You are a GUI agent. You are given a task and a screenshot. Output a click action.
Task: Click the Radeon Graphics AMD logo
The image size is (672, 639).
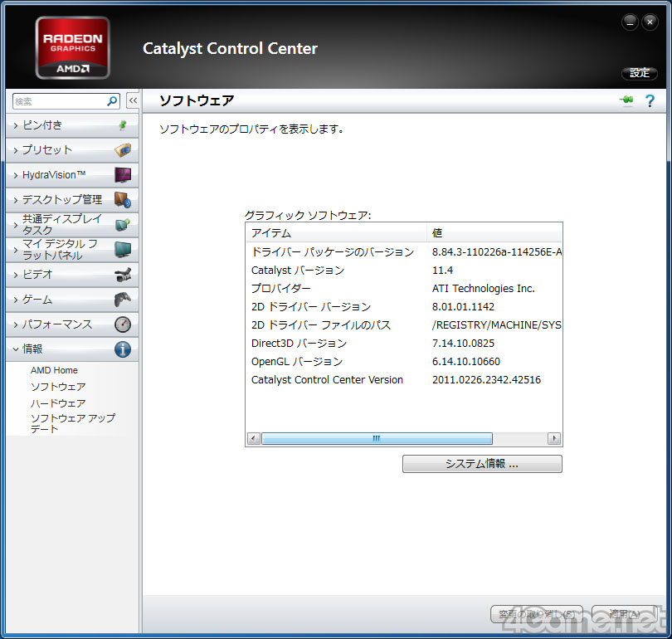pos(73,47)
